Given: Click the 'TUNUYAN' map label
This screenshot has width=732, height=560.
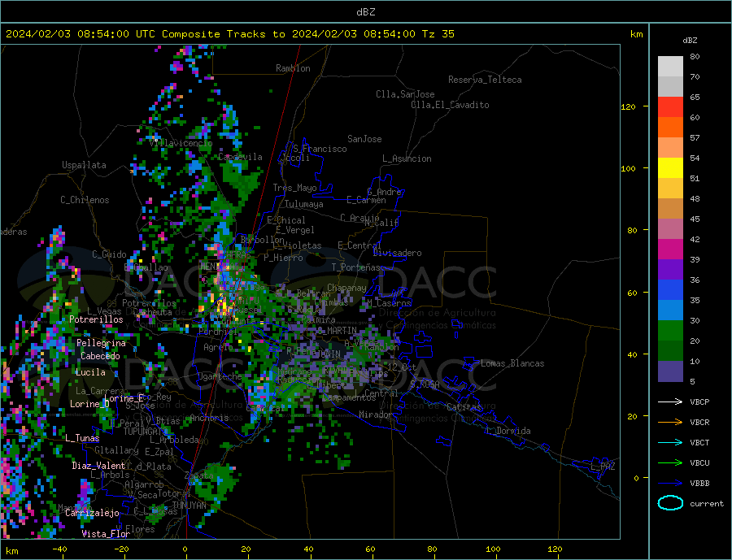Looking at the screenshot, I should pyautogui.click(x=189, y=506).
